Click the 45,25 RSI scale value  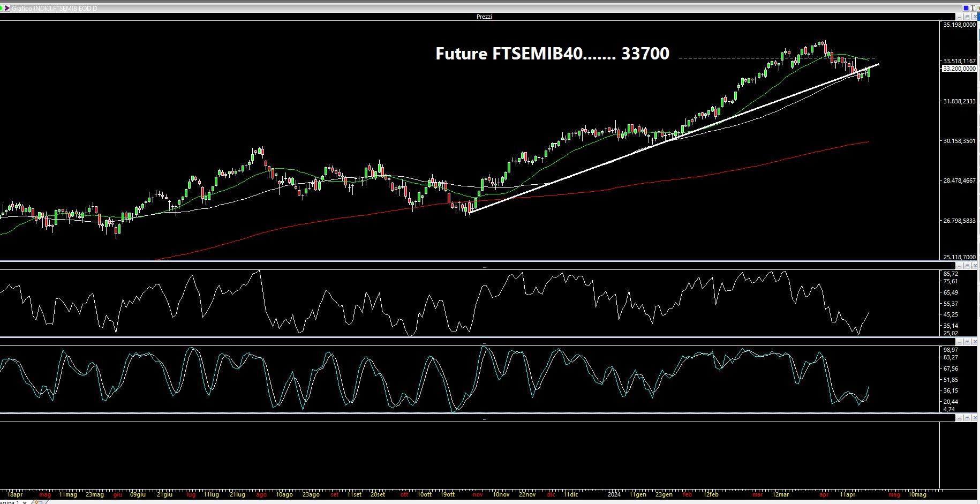pyautogui.click(x=951, y=314)
